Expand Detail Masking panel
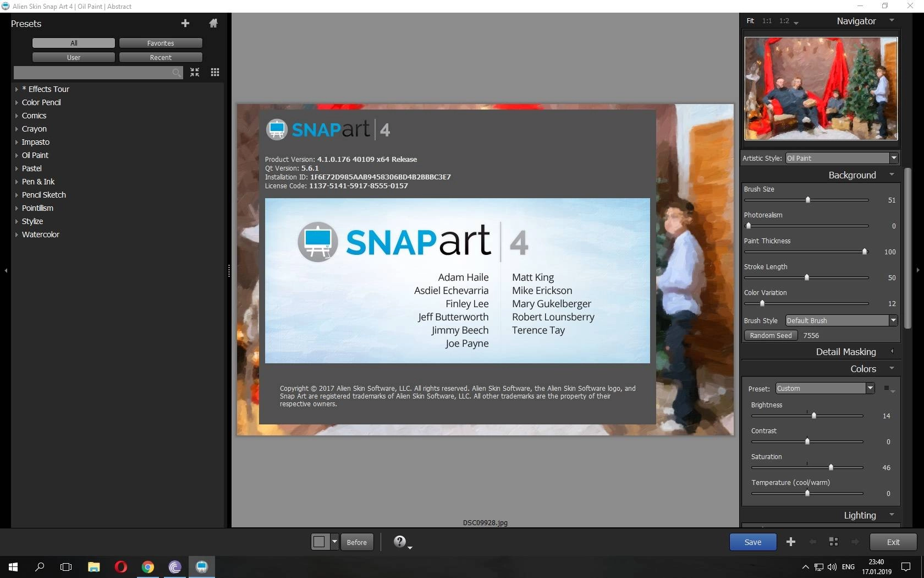 (x=892, y=351)
